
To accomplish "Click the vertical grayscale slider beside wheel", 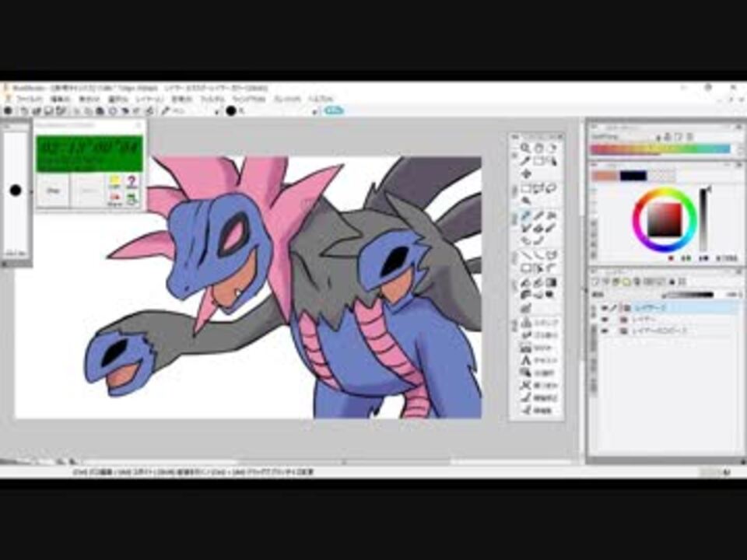I will (703, 219).
